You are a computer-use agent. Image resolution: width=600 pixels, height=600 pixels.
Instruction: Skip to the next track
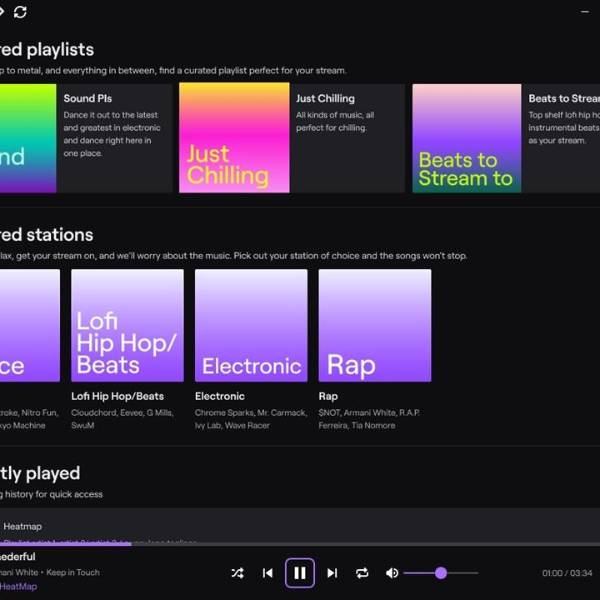point(332,573)
